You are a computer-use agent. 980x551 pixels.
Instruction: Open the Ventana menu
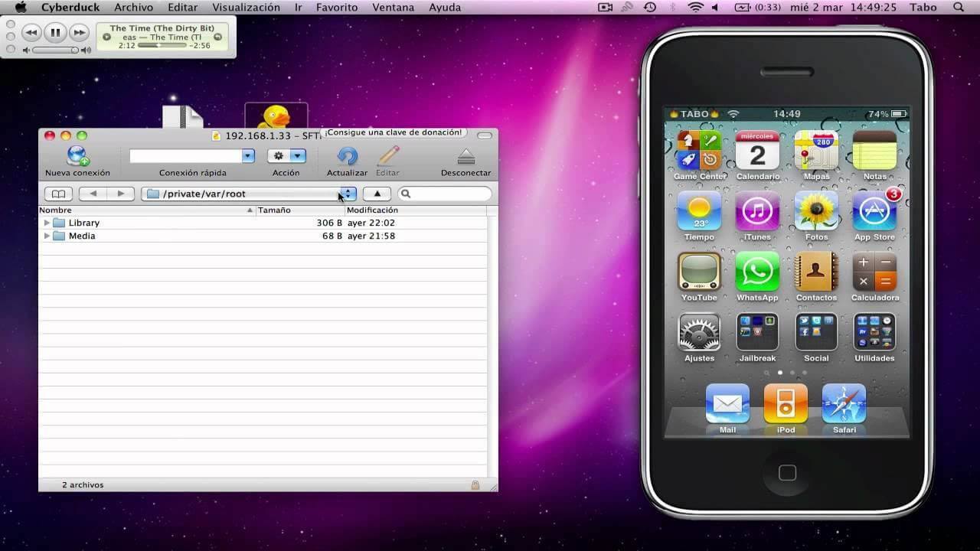click(394, 7)
